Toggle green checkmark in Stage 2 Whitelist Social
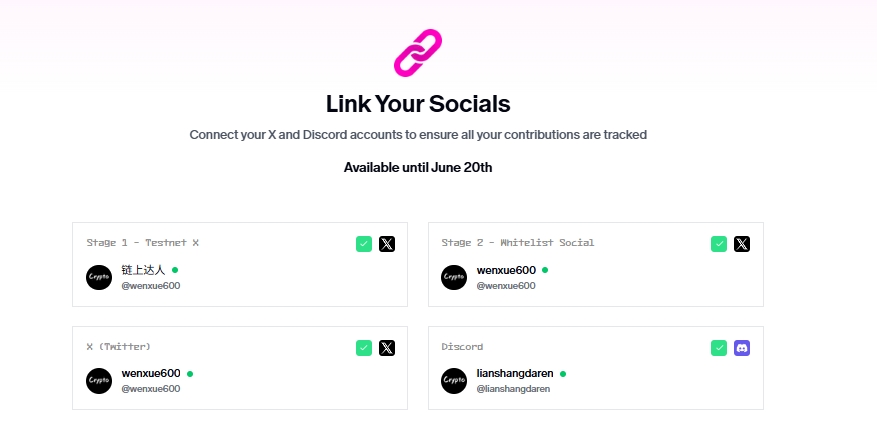The width and height of the screenshot is (877, 445). (x=719, y=244)
